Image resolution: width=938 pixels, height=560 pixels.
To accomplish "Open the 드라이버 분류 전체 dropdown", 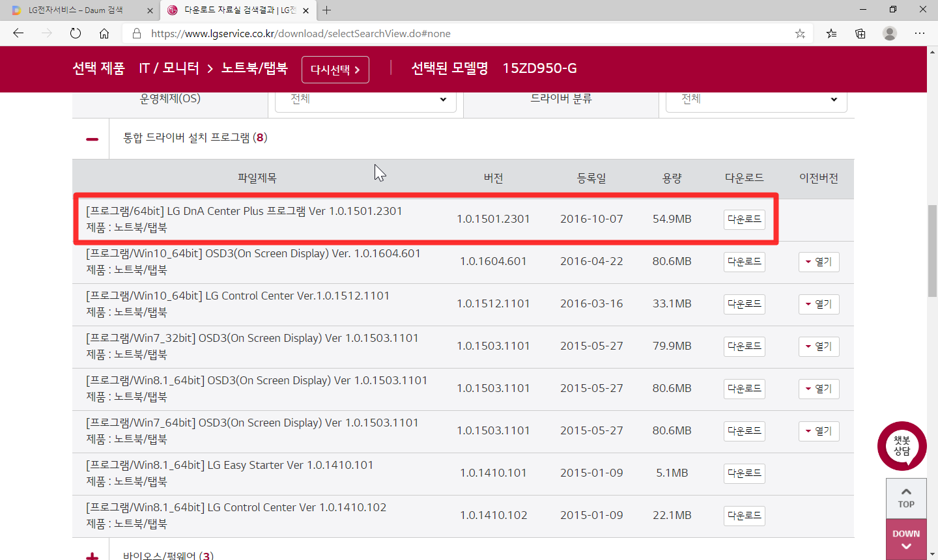I will click(x=756, y=100).
